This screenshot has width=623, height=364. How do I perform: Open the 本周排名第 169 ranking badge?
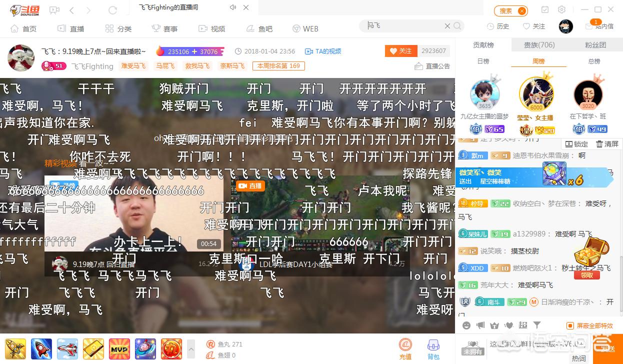279,66
